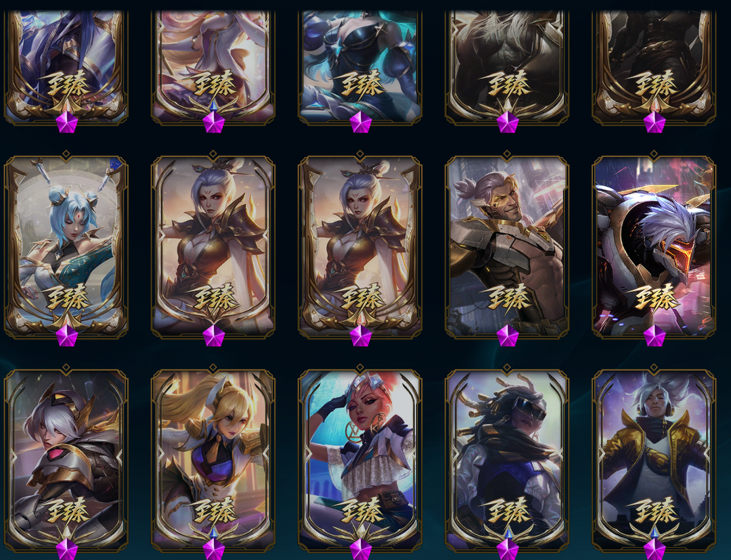Viewport: 731px width, 560px height.
Task: Click purple gem under pink-haired skin card
Action: click(360, 549)
